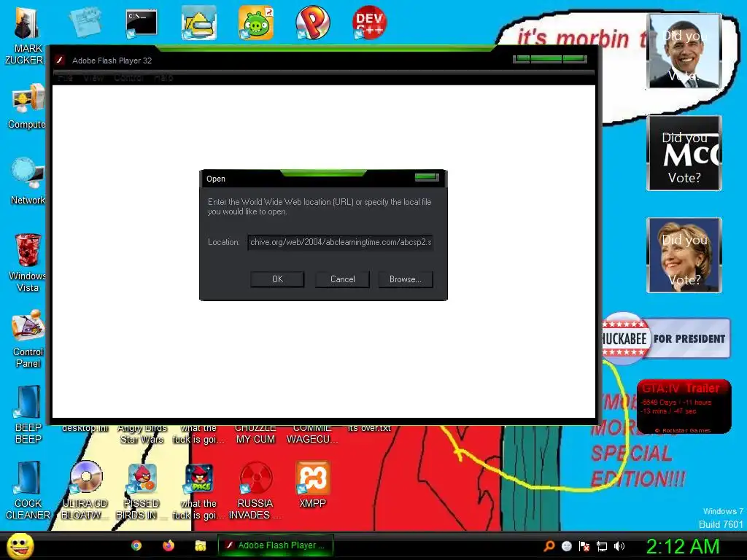747x560 pixels.
Task: Click the flag action center tray icon
Action: [584, 546]
